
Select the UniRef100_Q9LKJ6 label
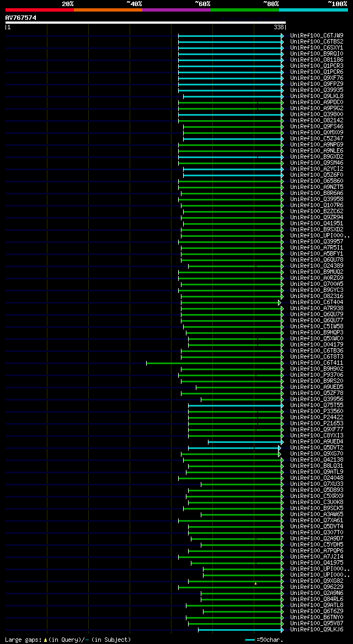point(317,629)
